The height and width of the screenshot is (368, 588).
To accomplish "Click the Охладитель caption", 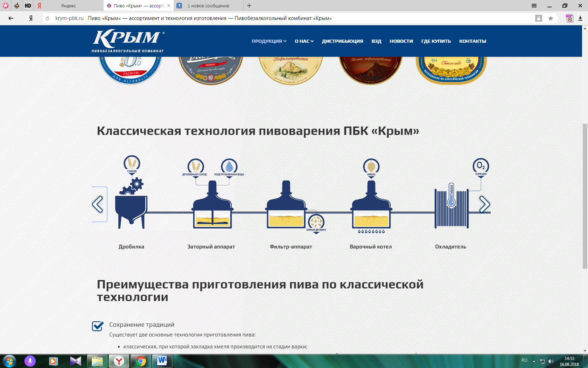I will click(x=450, y=247).
